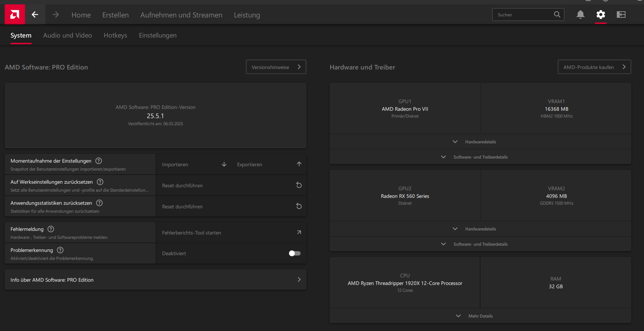Click the 12 Cores text
Screen dimensions: 644x331
[405, 290]
